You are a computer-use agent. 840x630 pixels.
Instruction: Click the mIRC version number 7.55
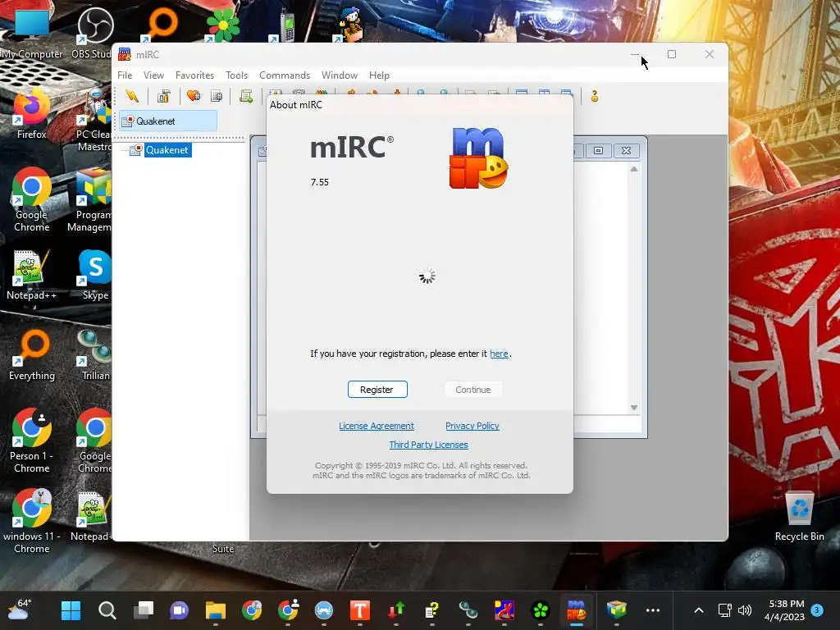(320, 182)
